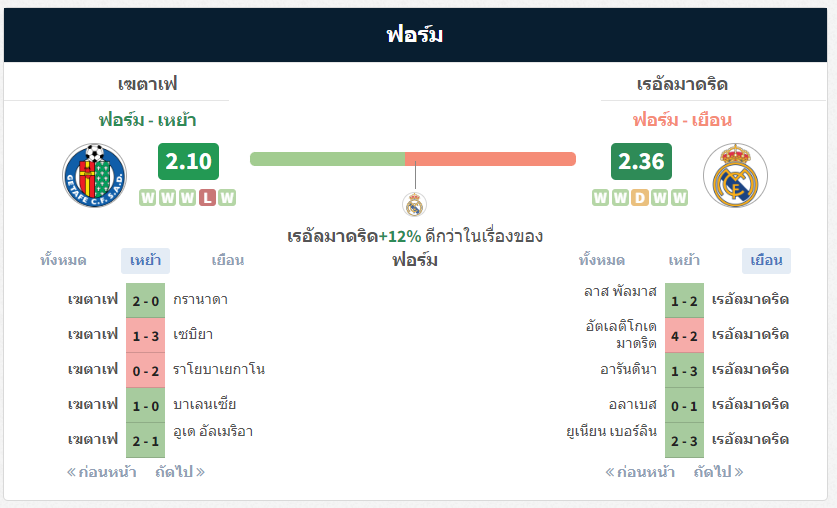Select Getafe's ทั้งหมด filter tab
This screenshot has width=837, height=508.
[x=63, y=260]
